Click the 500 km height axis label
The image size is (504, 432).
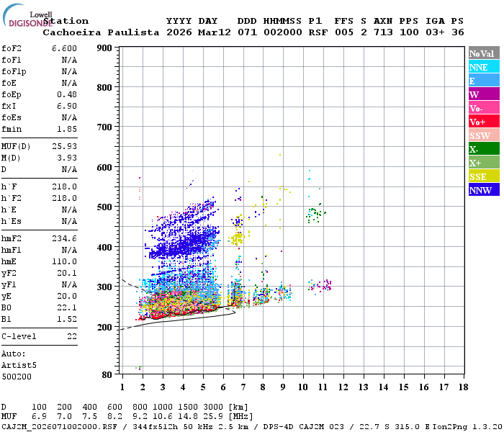click(104, 207)
